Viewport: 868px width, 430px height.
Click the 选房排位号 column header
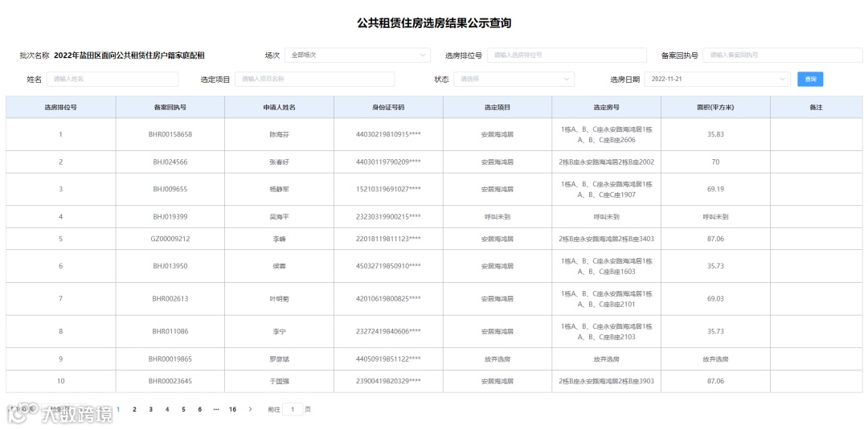click(61, 108)
